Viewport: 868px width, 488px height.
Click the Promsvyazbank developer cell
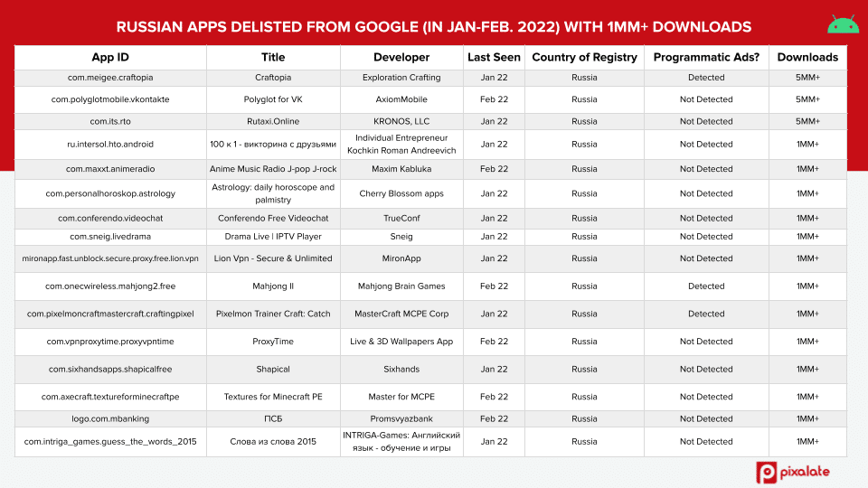point(401,419)
